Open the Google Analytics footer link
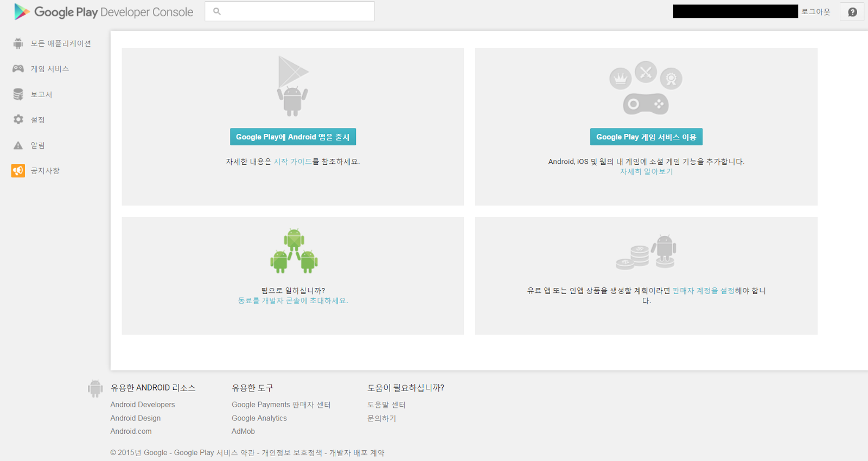The image size is (868, 461). (259, 418)
